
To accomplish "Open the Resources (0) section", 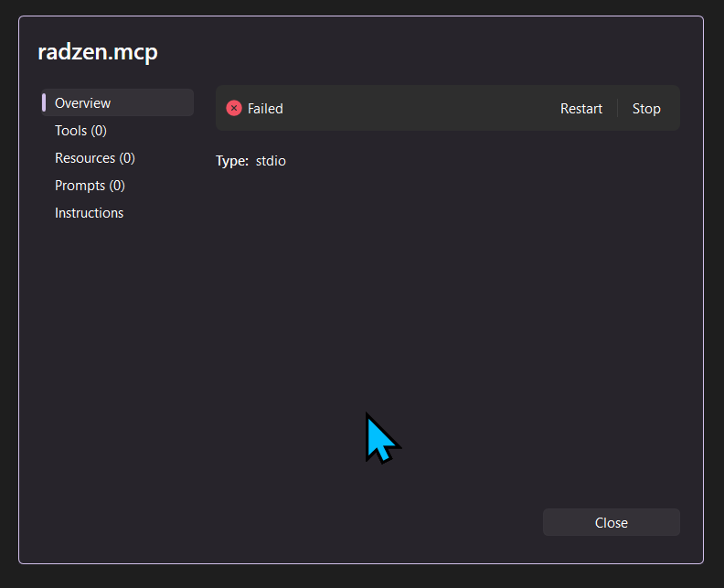I will 94,158.
